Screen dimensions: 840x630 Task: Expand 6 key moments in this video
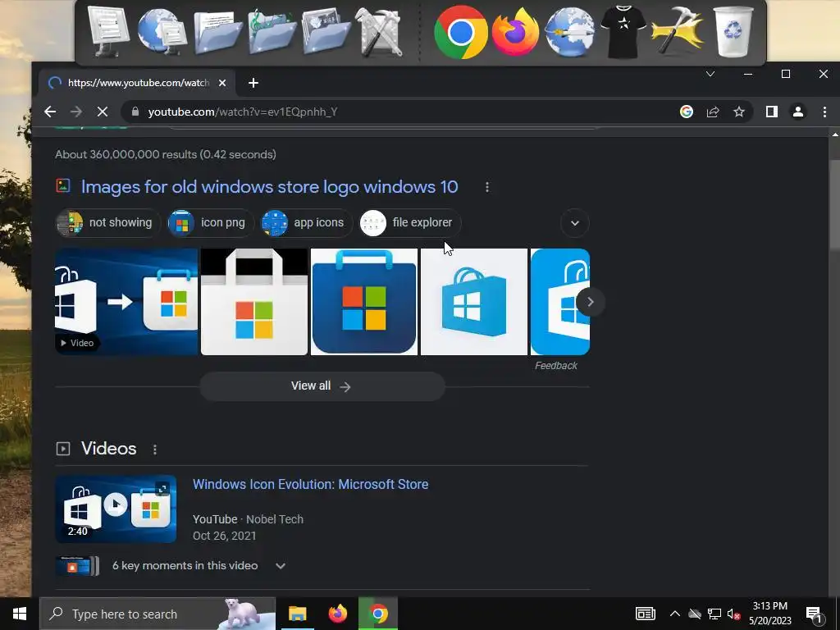[x=281, y=566]
